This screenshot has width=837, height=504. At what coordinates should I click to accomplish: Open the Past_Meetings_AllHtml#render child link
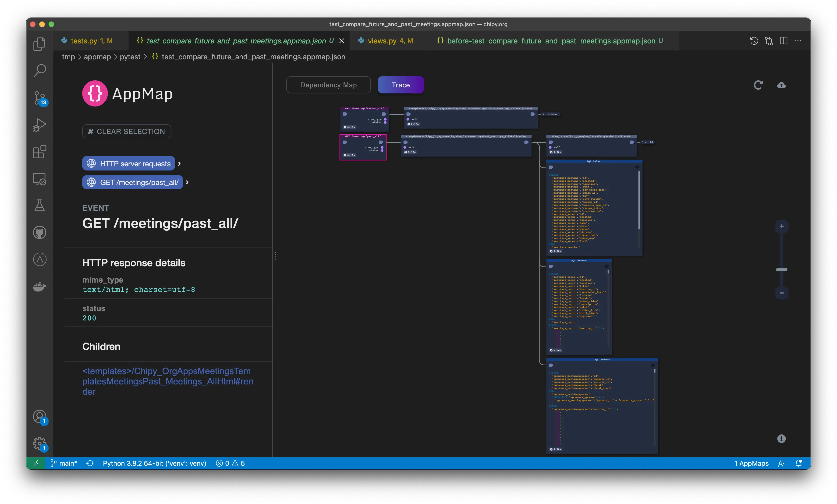pyautogui.click(x=168, y=381)
